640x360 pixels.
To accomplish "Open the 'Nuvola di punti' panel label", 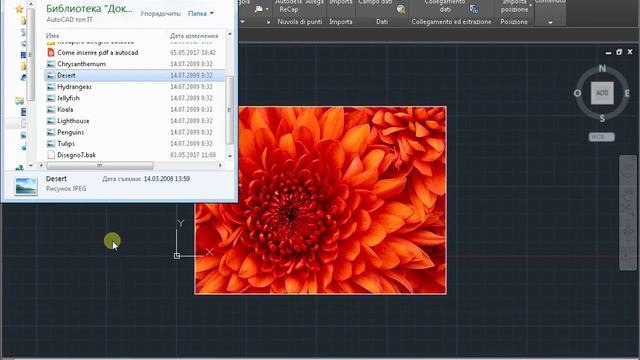I will [300, 22].
